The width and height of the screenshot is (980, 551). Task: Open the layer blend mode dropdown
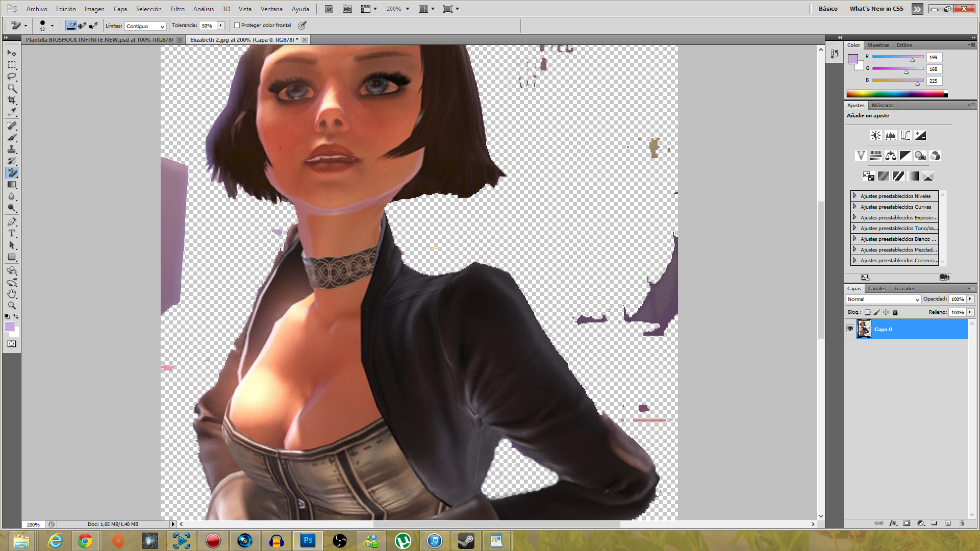pyautogui.click(x=883, y=299)
